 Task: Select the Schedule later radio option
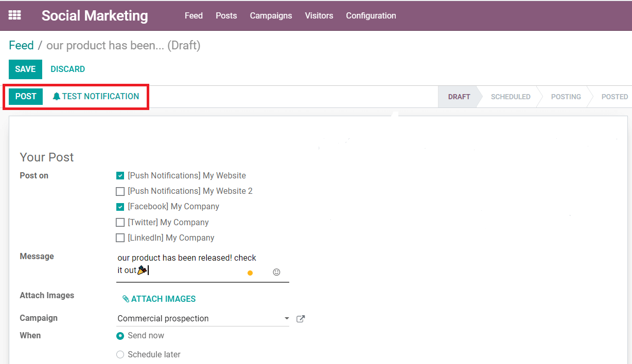[x=120, y=355]
